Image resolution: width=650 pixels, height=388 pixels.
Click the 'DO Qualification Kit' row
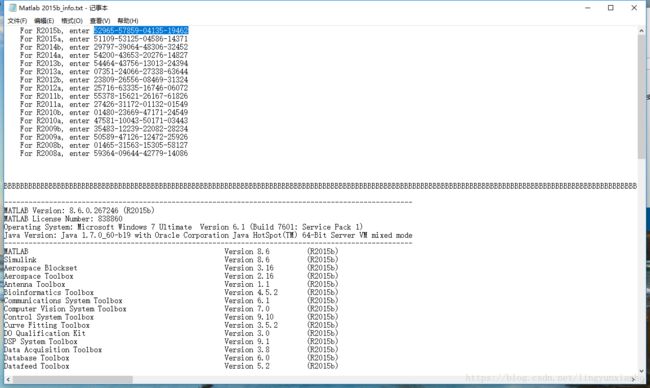(171, 333)
